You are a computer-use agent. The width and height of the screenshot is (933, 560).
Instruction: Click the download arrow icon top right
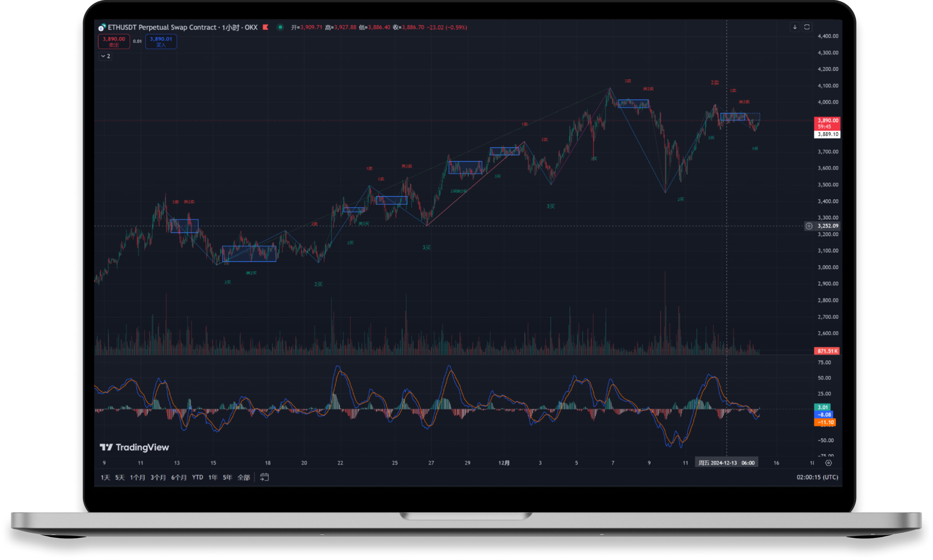click(x=795, y=27)
